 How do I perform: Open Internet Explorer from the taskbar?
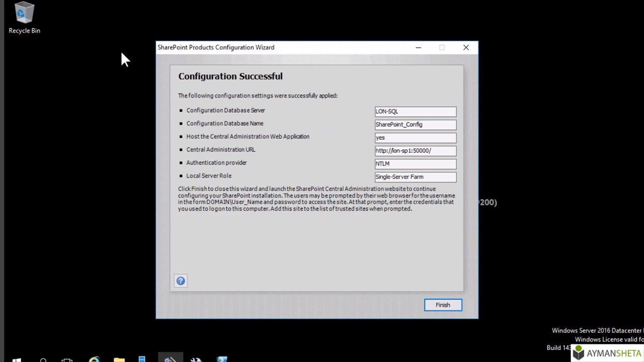tap(94, 359)
